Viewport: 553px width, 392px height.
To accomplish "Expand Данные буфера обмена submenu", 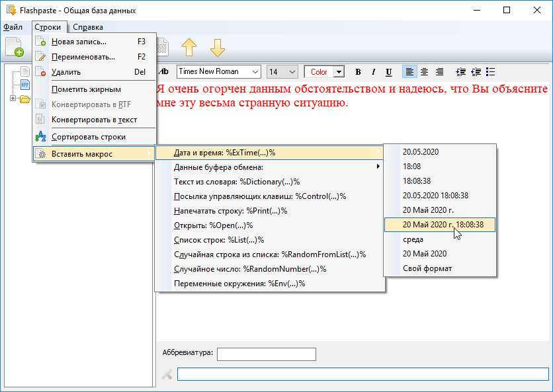I will (x=270, y=167).
